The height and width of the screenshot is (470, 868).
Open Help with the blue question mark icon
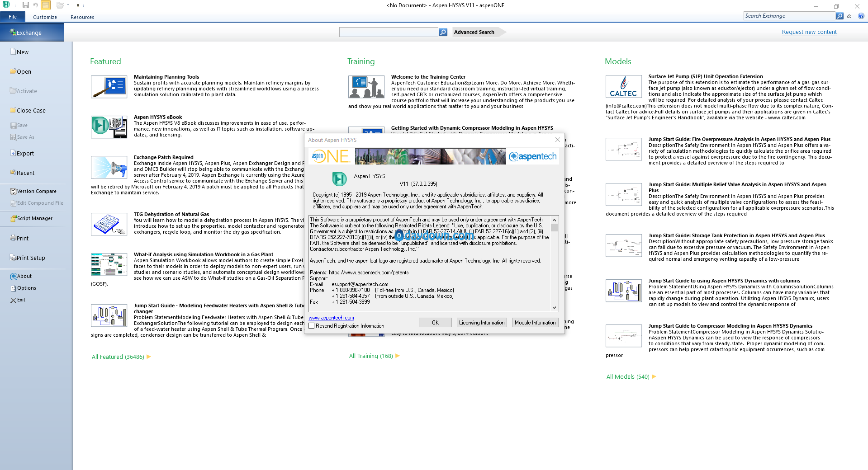pos(861,16)
